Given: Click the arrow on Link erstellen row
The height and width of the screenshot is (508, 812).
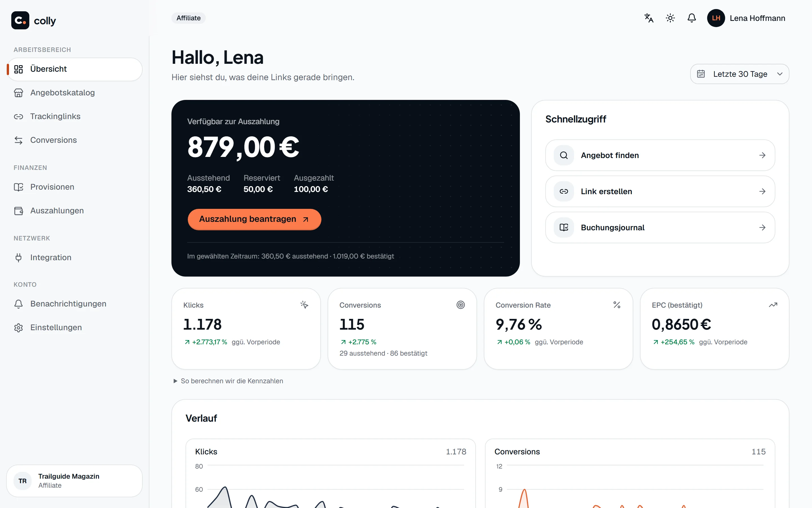Looking at the screenshot, I should 762,191.
